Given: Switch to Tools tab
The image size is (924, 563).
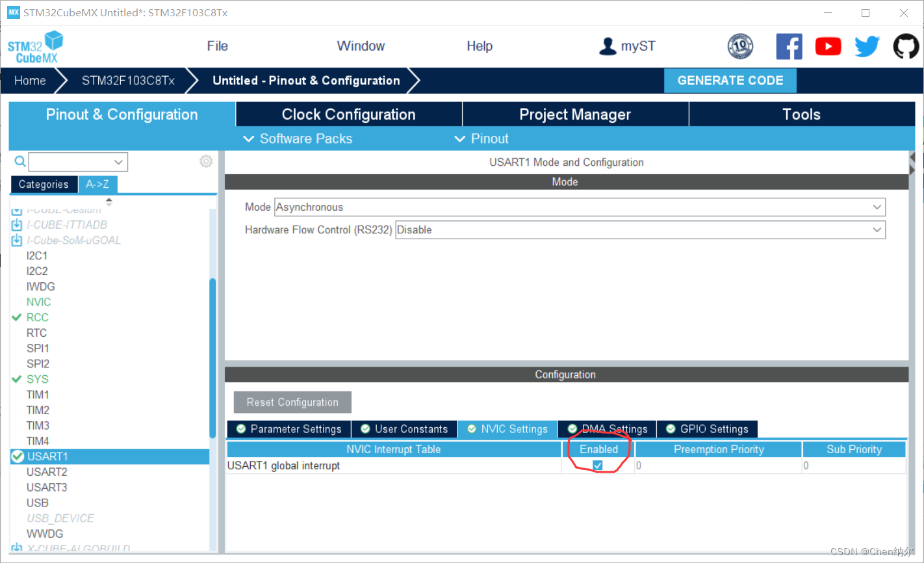Looking at the screenshot, I should (802, 114).
